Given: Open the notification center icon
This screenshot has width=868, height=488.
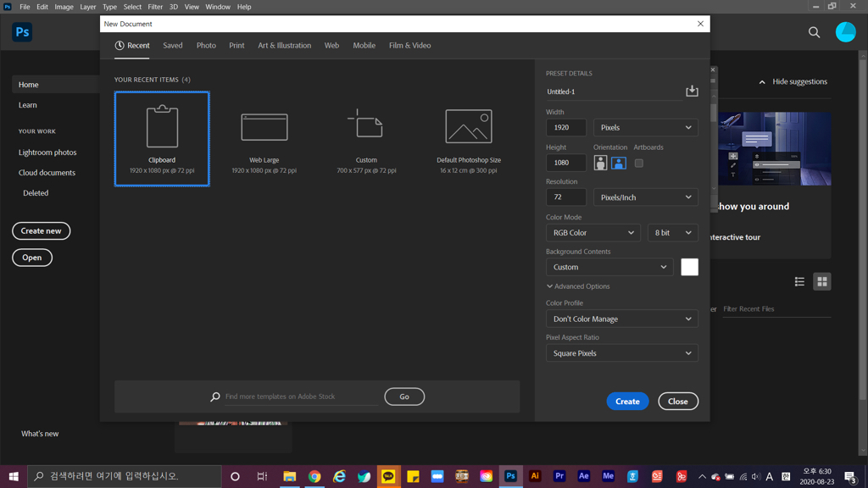Looking at the screenshot, I should coord(851,476).
